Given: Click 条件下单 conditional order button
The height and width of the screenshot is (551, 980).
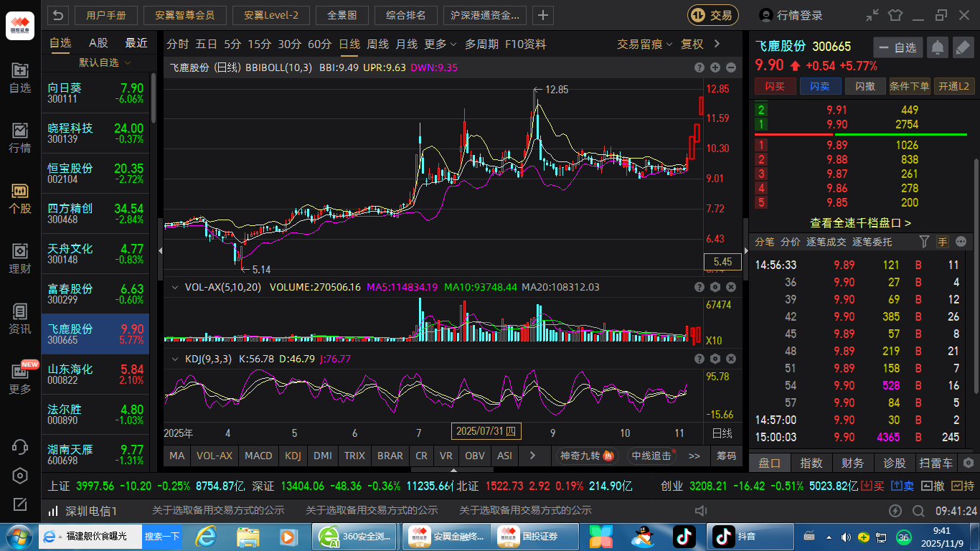Looking at the screenshot, I should [910, 86].
